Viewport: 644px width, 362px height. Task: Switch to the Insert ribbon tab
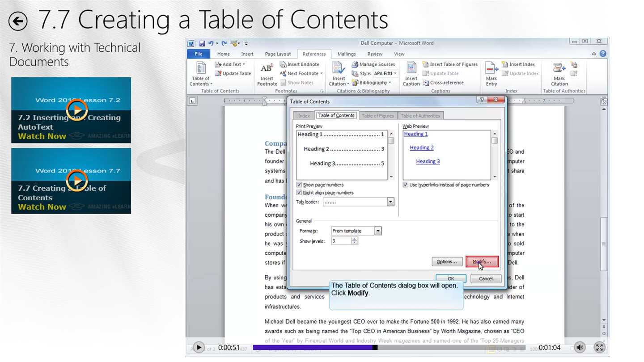(247, 54)
